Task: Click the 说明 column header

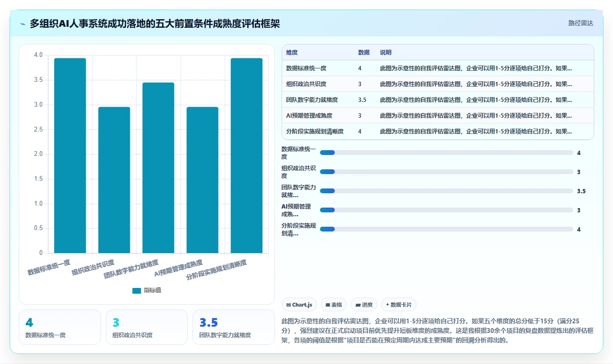Action: pos(386,53)
